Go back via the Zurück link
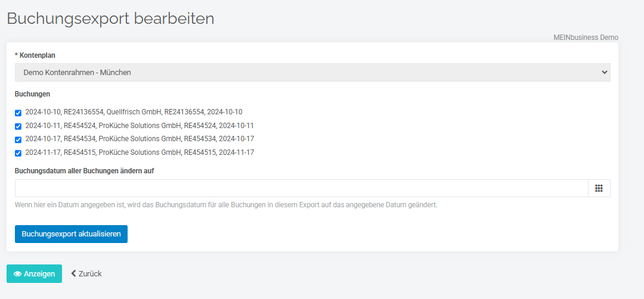The width and height of the screenshot is (644, 299). (x=86, y=273)
